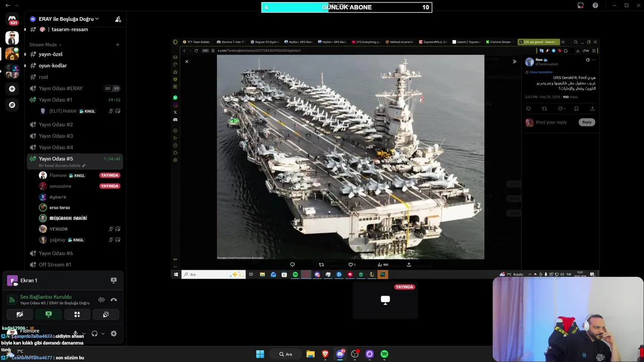Click taskbar Ara search box
Image resolution: width=644 pixels, height=362 pixels.
pyautogui.click(x=286, y=354)
